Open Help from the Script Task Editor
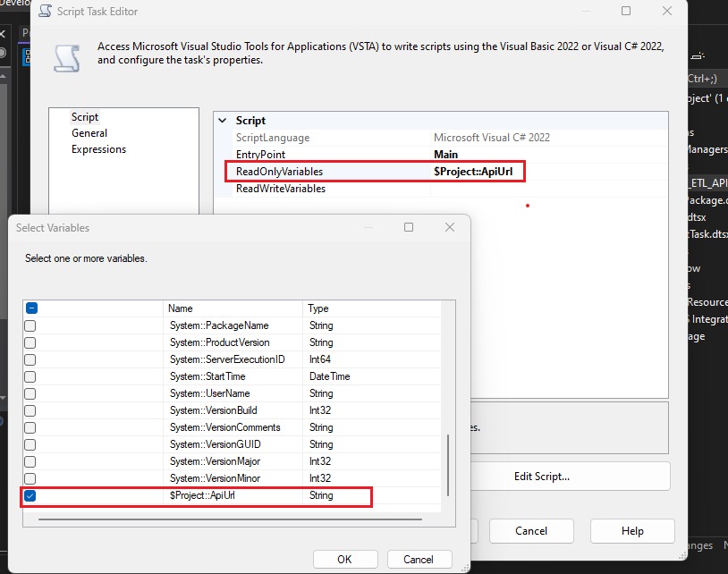 tap(632, 530)
